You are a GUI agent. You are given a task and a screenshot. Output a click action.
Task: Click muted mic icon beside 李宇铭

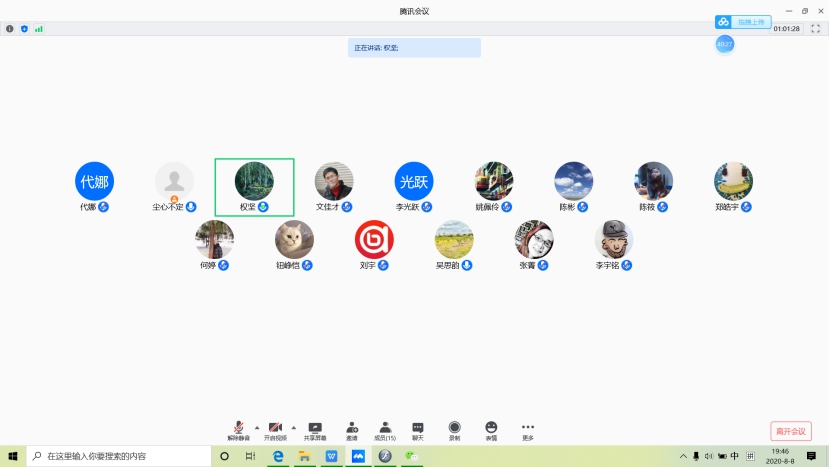pyautogui.click(x=627, y=265)
